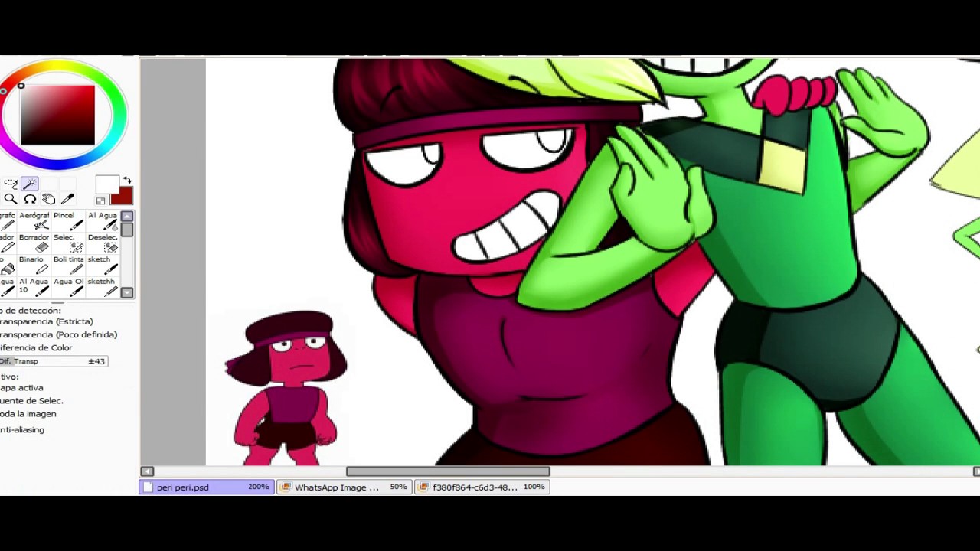Choose the Pincel brush tool
Image resolution: width=980 pixels, height=551 pixels.
[x=68, y=221]
